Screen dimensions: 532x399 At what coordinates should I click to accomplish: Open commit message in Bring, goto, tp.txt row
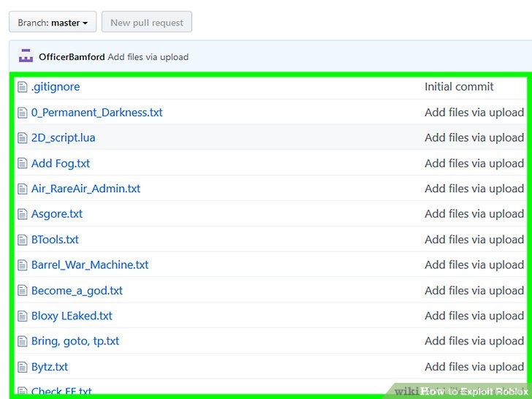tap(474, 341)
